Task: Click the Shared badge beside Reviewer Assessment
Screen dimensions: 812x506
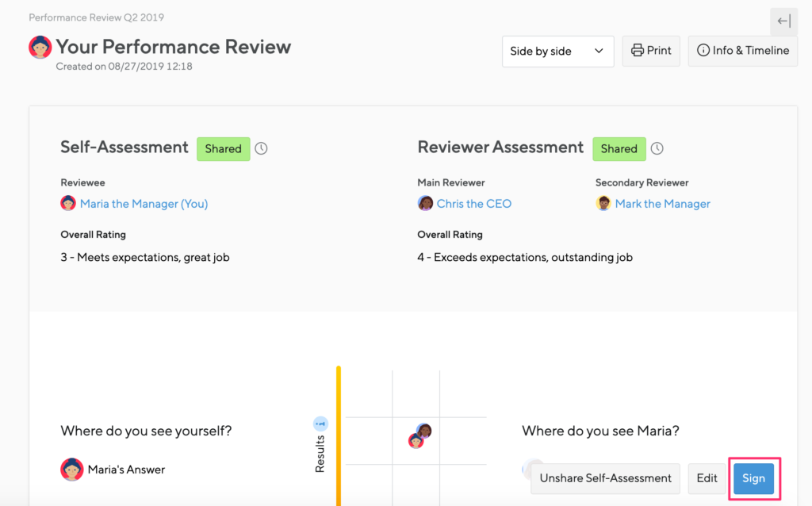Action: click(619, 148)
